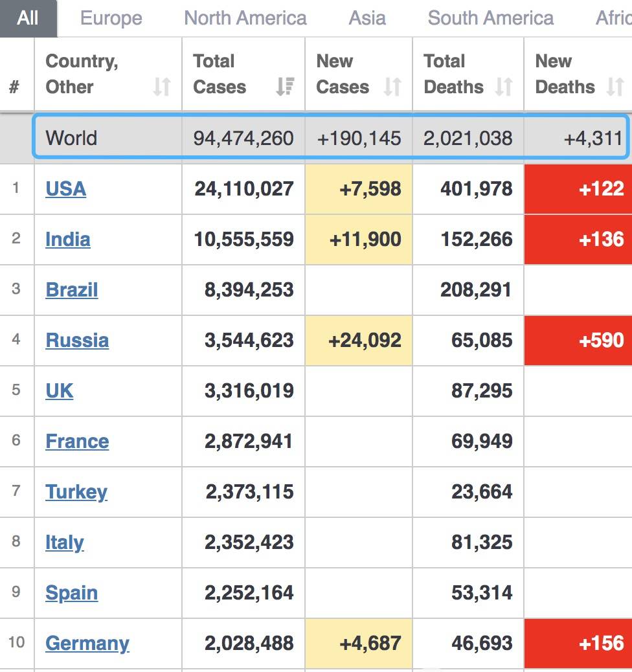Viewport: 632px width, 672px height.
Task: Click the Germany link
Action: [x=87, y=644]
